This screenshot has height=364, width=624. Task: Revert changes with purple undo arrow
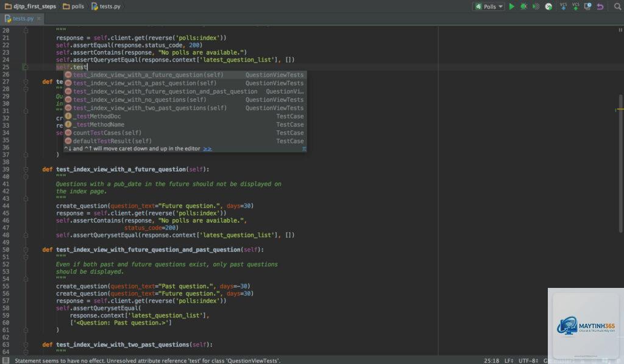point(600,6)
